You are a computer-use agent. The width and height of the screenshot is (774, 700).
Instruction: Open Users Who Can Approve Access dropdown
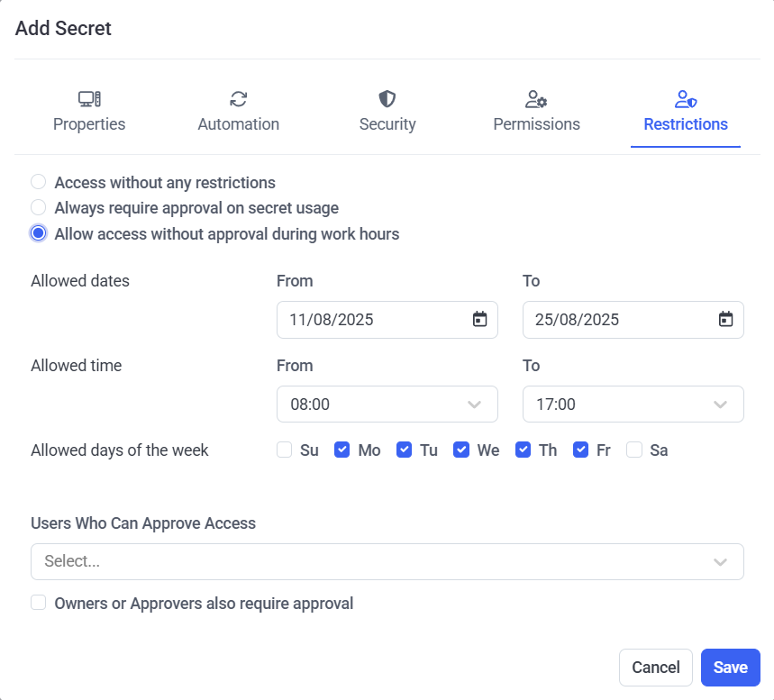(387, 561)
